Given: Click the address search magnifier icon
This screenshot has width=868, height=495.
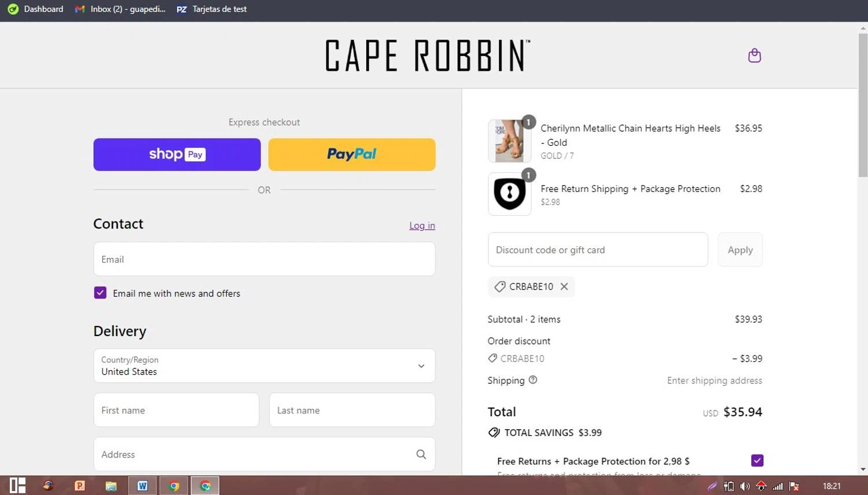Looking at the screenshot, I should [421, 455].
